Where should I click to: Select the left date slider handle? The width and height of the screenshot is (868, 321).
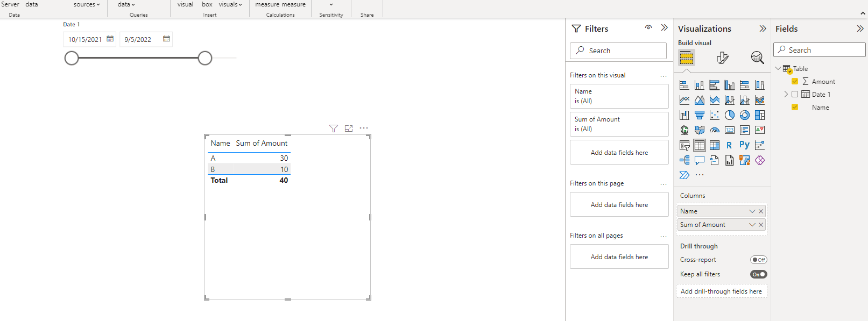[x=72, y=58]
